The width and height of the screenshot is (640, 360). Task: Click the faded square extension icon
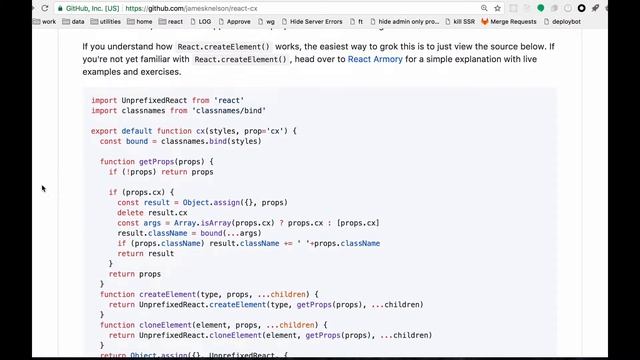coord(513,8)
